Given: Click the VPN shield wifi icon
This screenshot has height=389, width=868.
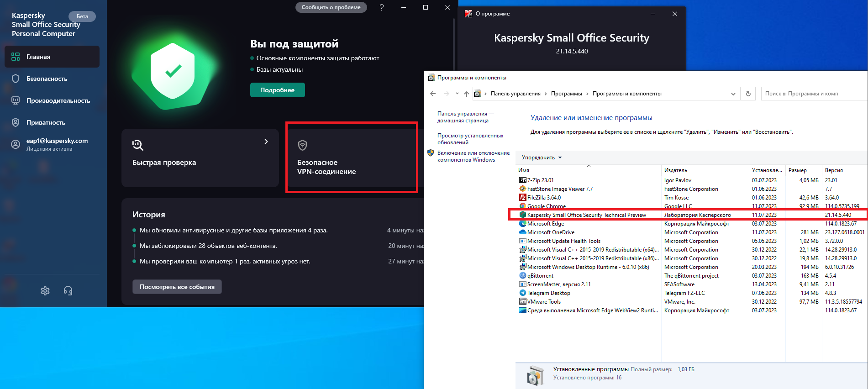Looking at the screenshot, I should pyautogui.click(x=302, y=145).
